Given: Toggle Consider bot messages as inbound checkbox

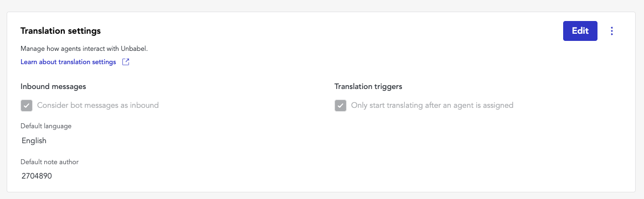Looking at the screenshot, I should point(26,106).
